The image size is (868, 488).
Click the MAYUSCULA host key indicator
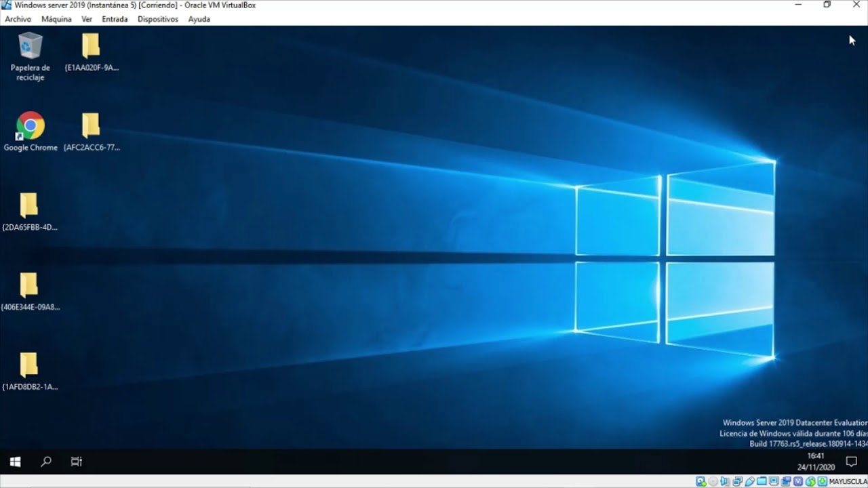click(x=849, y=481)
